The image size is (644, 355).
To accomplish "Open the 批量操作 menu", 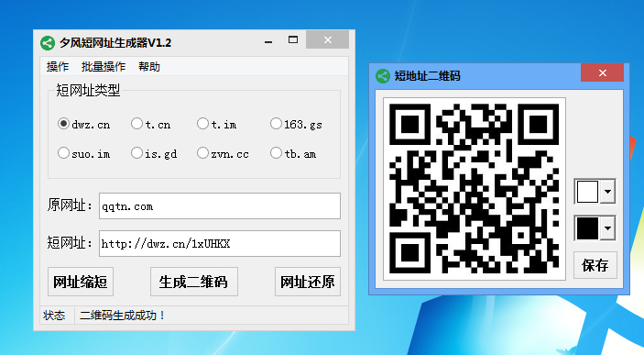I will 104,67.
